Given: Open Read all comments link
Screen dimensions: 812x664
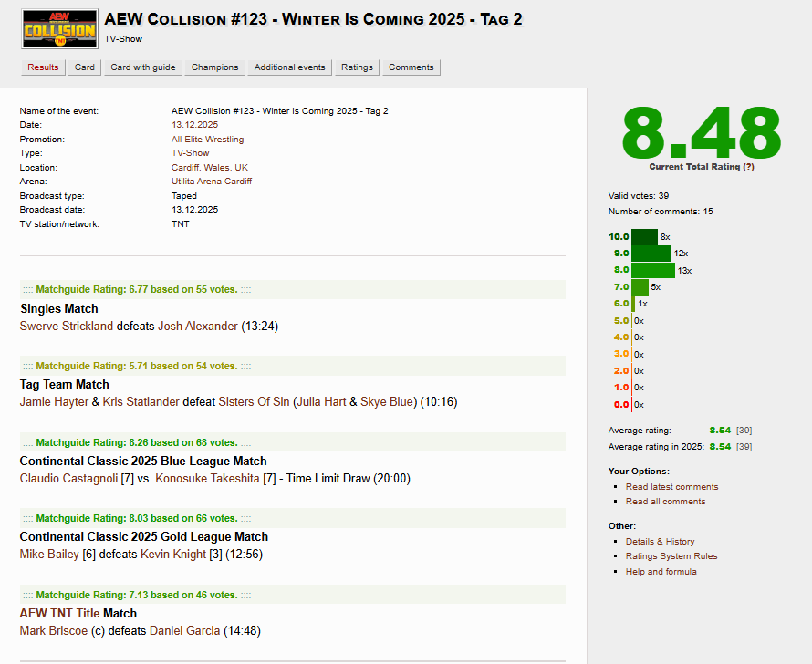Looking at the screenshot, I should (665, 502).
